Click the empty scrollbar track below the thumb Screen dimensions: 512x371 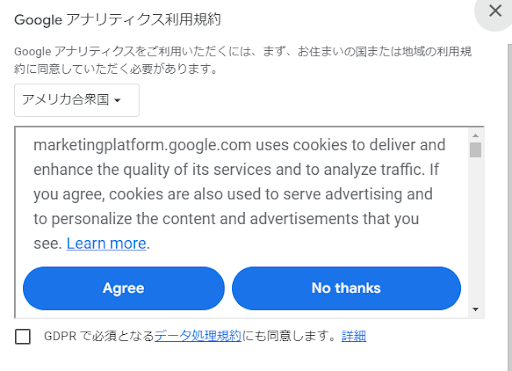point(476,230)
